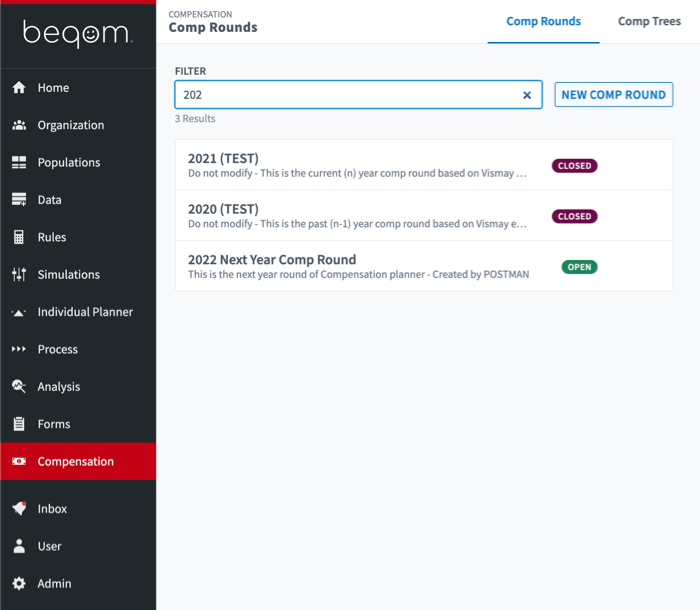Focus the filter input field

click(345, 95)
